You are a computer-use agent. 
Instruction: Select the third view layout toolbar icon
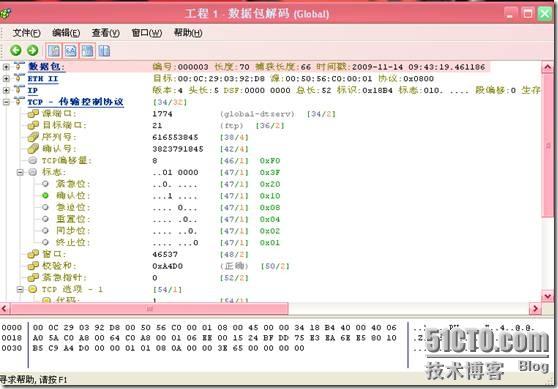coord(88,51)
